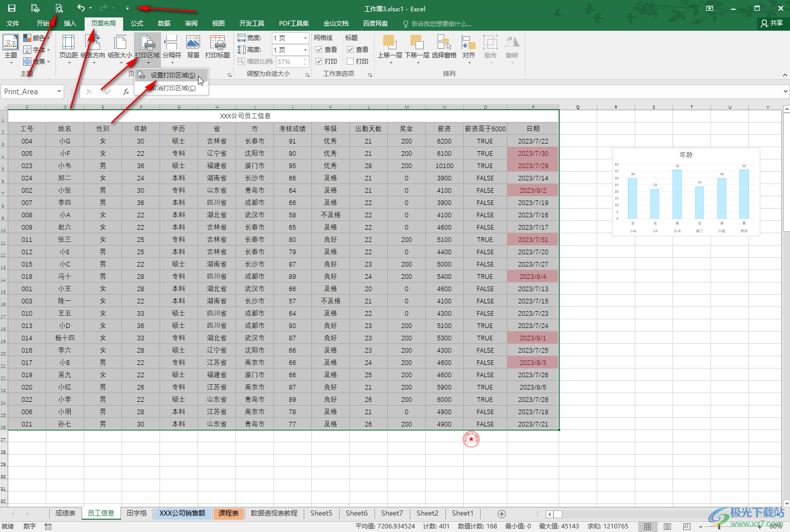
Task: Enable Headings Print (打印) checkbox
Action: click(350, 62)
